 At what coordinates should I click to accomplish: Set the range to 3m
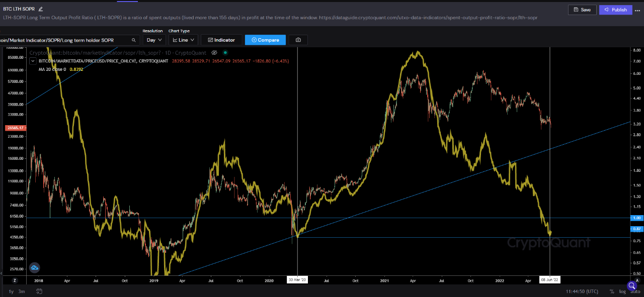22,291
